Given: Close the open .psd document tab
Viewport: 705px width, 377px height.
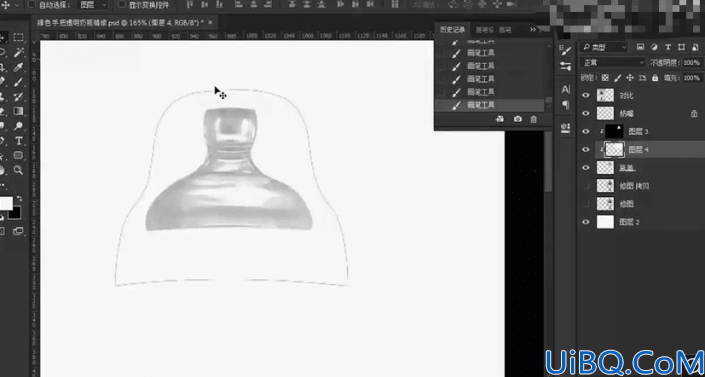Looking at the screenshot, I should click(x=210, y=22).
